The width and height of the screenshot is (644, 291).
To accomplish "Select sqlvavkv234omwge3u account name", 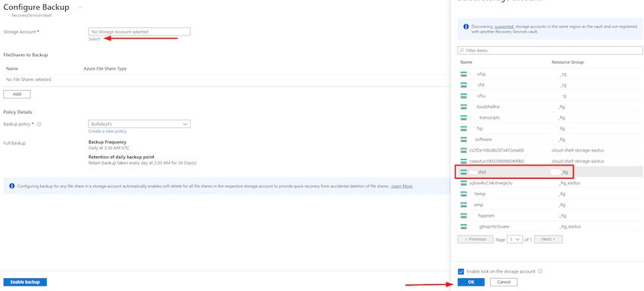I will tap(491, 183).
